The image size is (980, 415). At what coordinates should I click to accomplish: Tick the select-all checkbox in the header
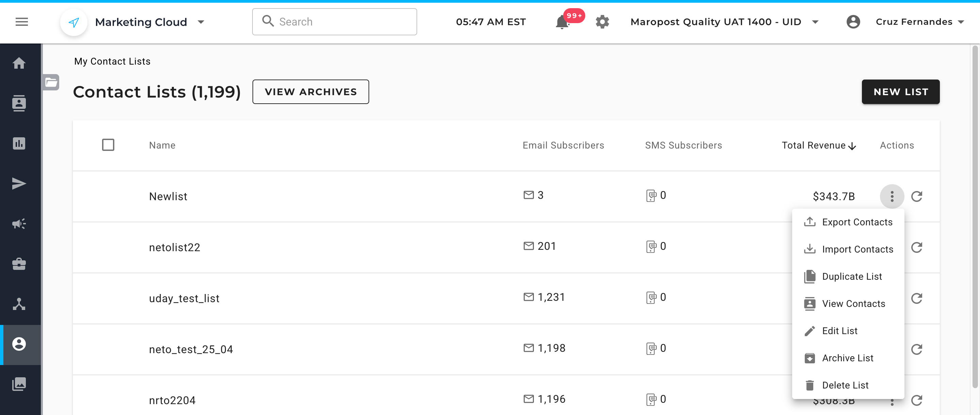[x=108, y=145]
